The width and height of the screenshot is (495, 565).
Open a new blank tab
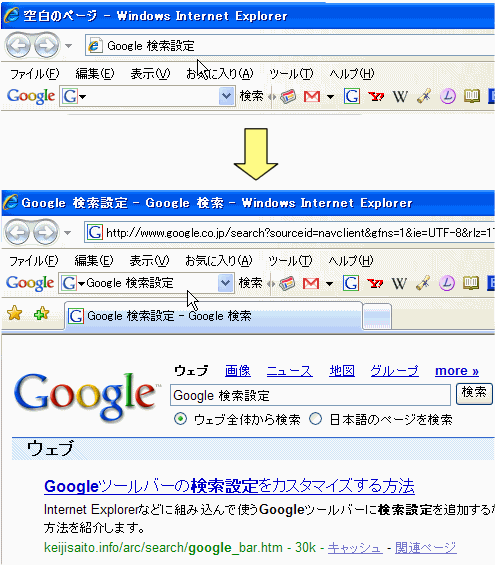point(377,316)
